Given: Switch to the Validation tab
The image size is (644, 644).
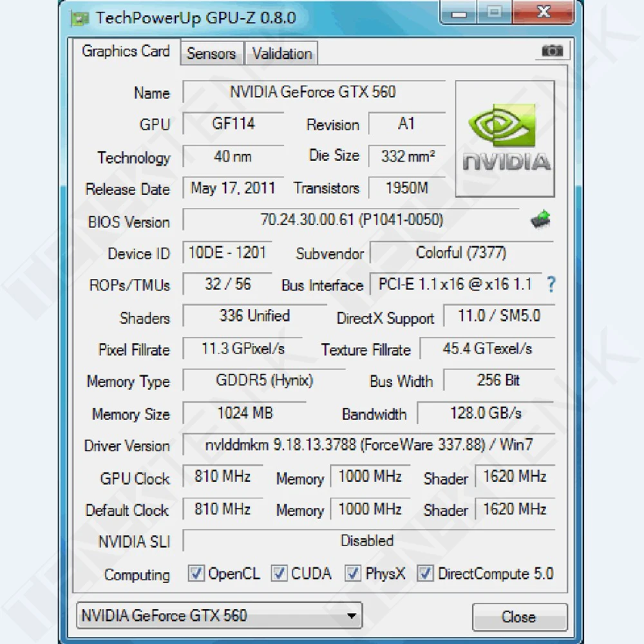Looking at the screenshot, I should point(282,53).
